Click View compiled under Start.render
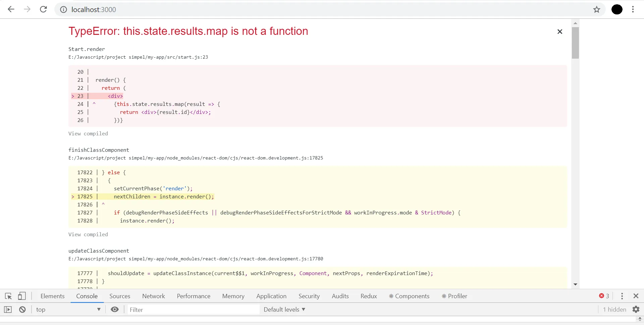This screenshot has width=644, height=325. [x=88, y=134]
